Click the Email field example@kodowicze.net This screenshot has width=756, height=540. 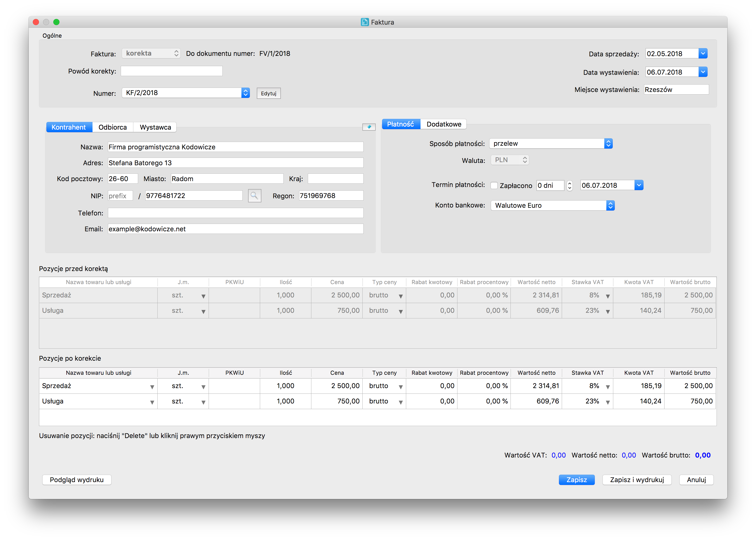click(x=236, y=229)
